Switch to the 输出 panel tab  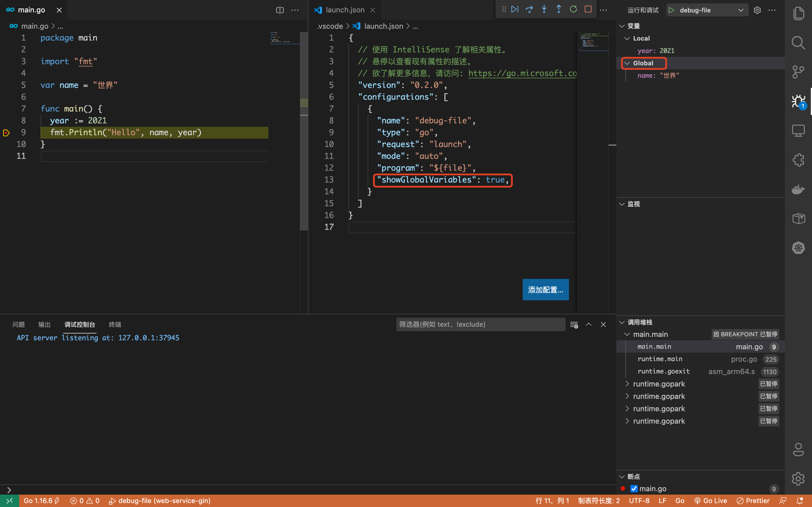pyautogui.click(x=44, y=324)
